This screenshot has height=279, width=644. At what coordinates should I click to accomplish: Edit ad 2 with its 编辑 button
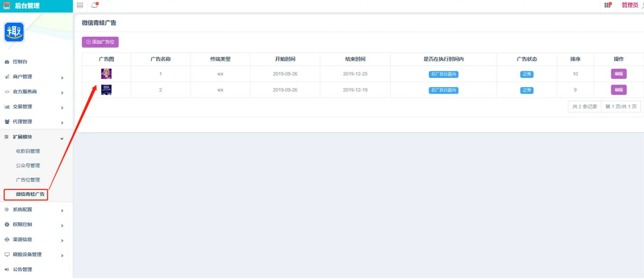click(x=618, y=90)
